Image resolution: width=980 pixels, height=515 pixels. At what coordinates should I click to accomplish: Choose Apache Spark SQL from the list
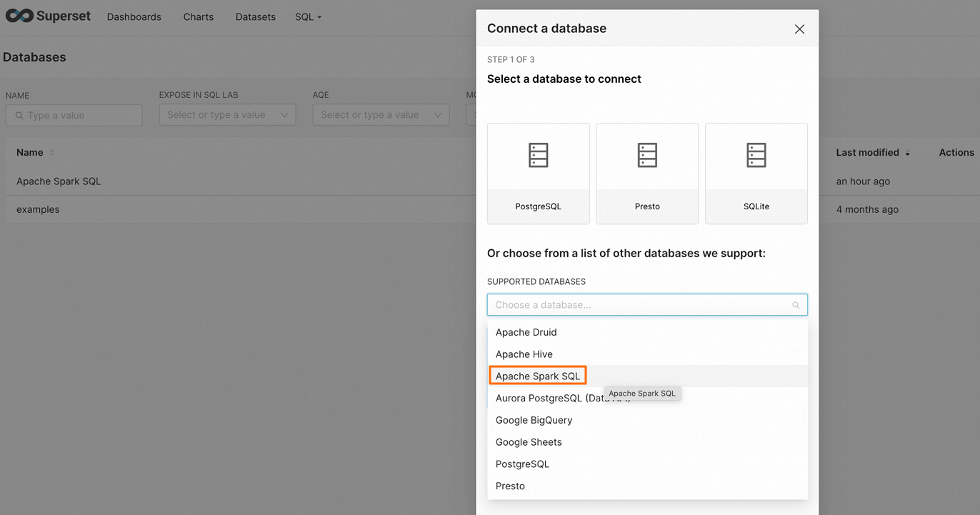538,376
